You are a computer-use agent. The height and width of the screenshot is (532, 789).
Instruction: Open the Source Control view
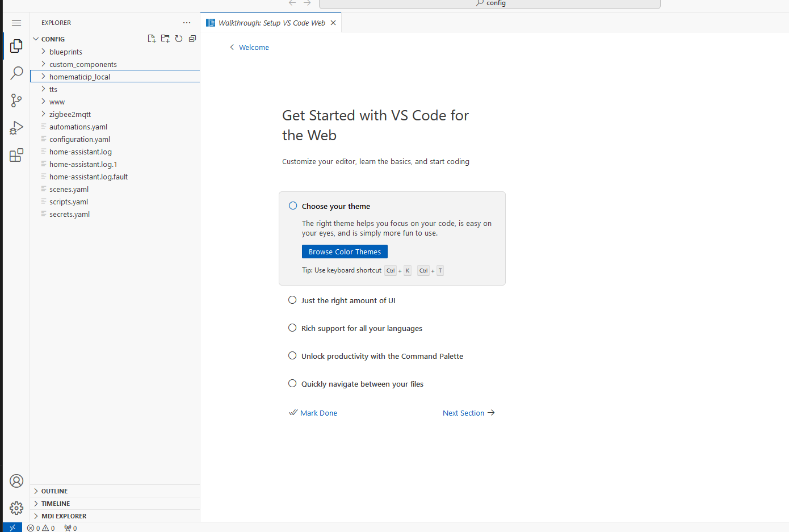tap(16, 100)
